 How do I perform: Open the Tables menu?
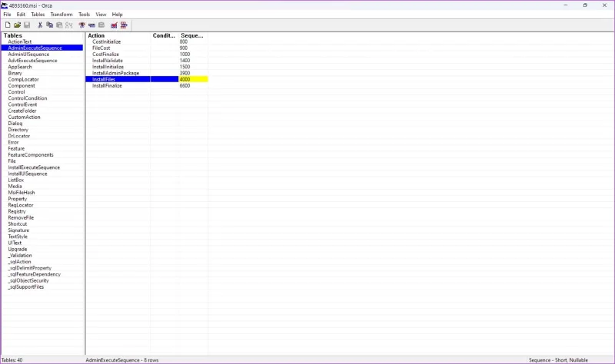coord(38,15)
